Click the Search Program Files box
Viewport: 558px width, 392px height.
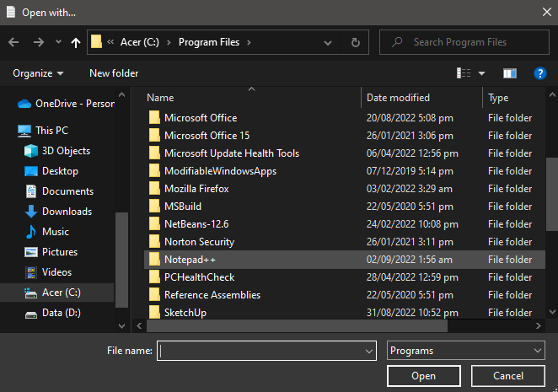pyautogui.click(x=464, y=42)
